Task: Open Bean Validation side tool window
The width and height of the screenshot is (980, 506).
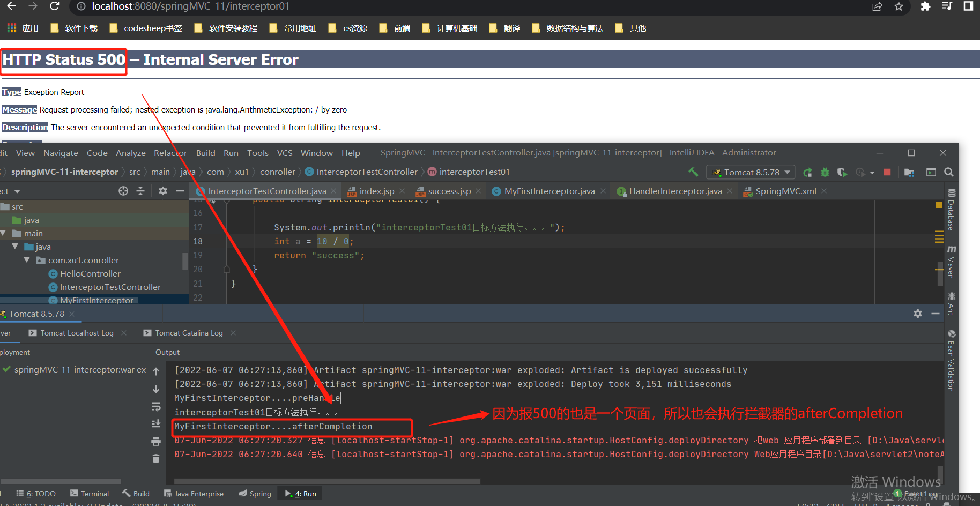Action: 952,361
